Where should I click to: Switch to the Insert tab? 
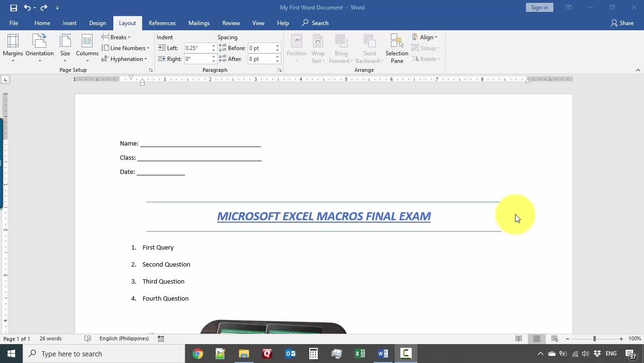point(69,23)
